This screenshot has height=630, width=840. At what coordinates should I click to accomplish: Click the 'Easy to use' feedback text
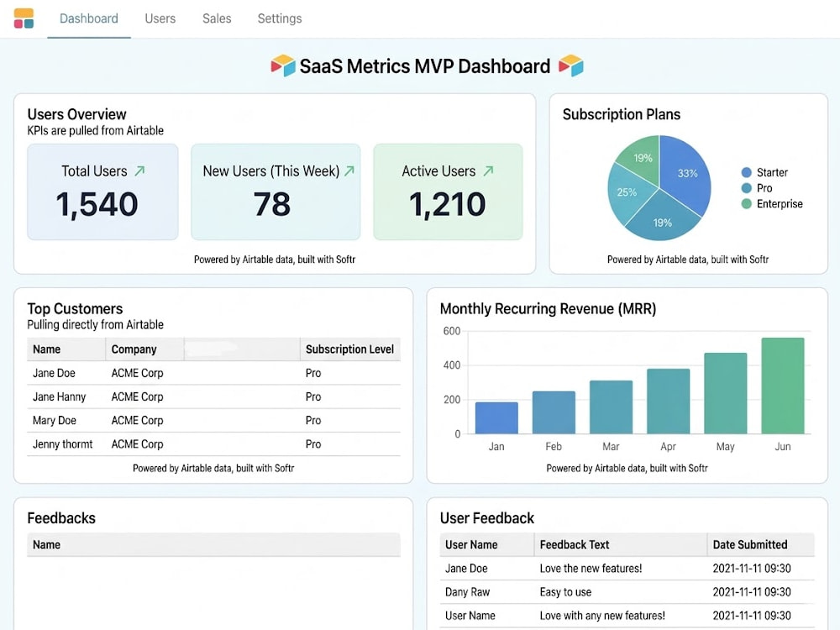click(x=565, y=592)
